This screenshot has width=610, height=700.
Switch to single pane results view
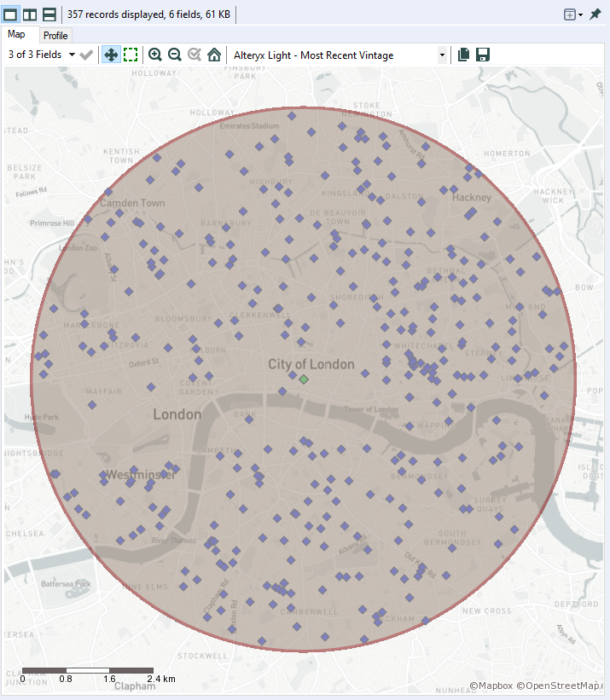pyautogui.click(x=10, y=14)
